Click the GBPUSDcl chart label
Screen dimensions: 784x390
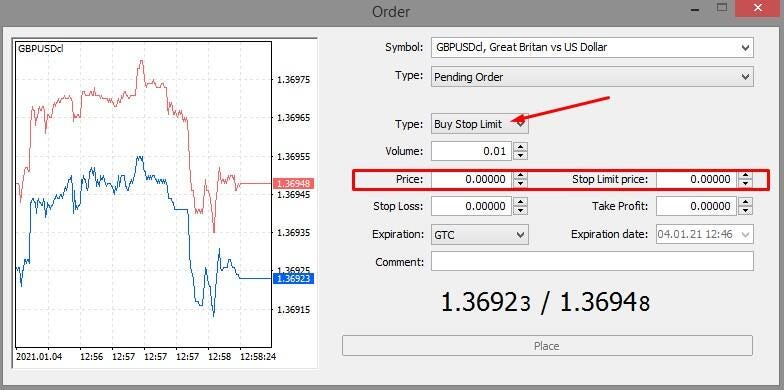tap(40, 49)
